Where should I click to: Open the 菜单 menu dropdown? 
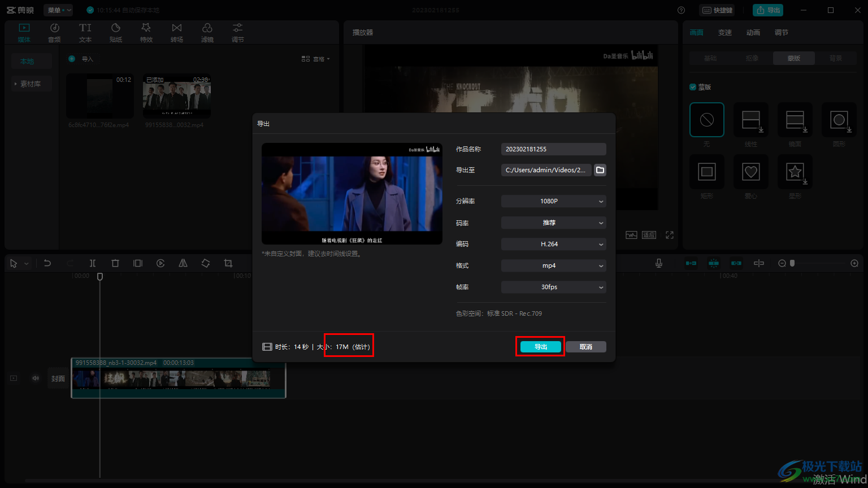(x=58, y=10)
